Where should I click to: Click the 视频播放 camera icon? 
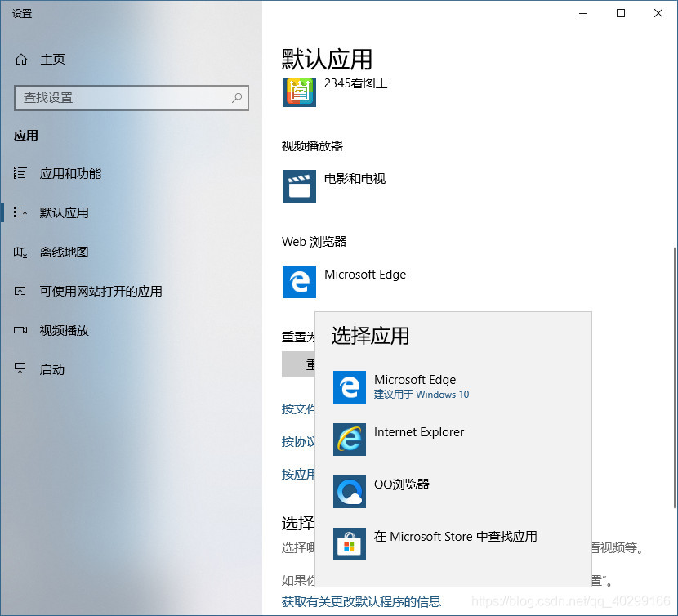[x=20, y=331]
